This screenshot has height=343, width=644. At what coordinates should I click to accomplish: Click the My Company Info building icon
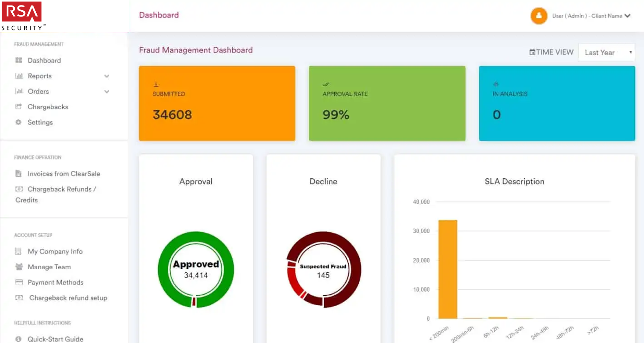tap(18, 251)
